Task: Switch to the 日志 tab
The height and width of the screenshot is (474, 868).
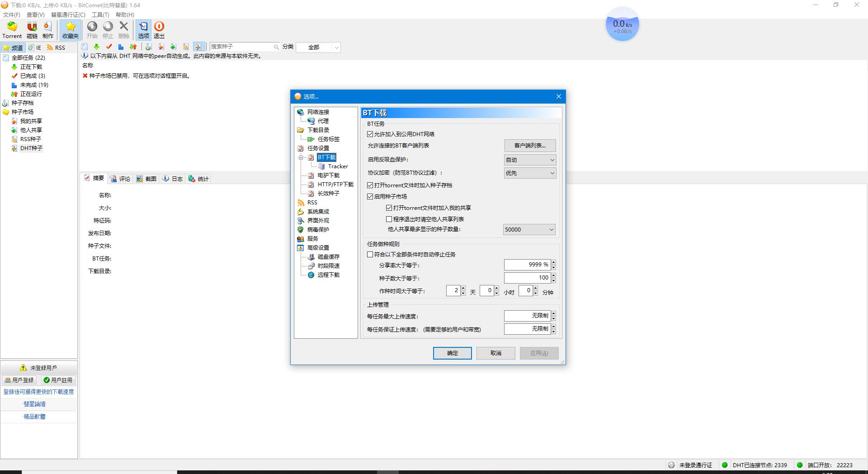Action: click(x=173, y=179)
